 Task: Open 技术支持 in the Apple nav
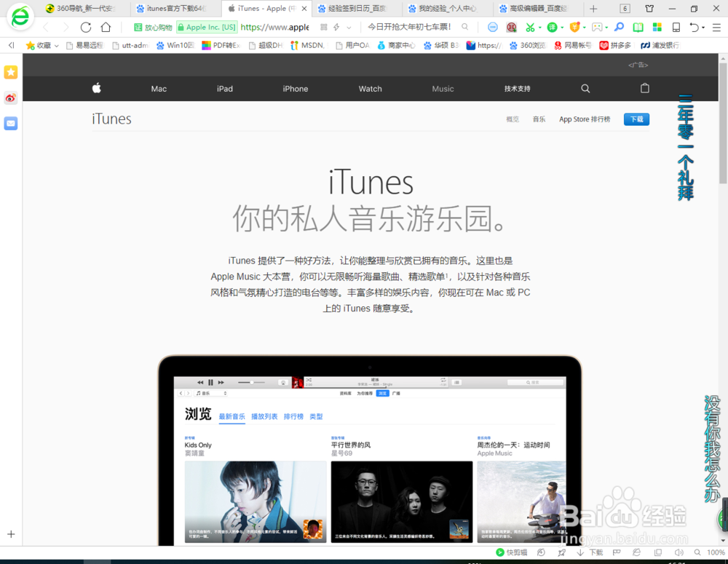[x=517, y=89]
